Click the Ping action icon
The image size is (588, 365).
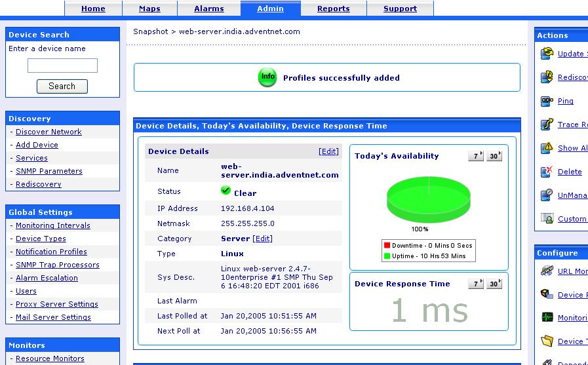coord(547,101)
